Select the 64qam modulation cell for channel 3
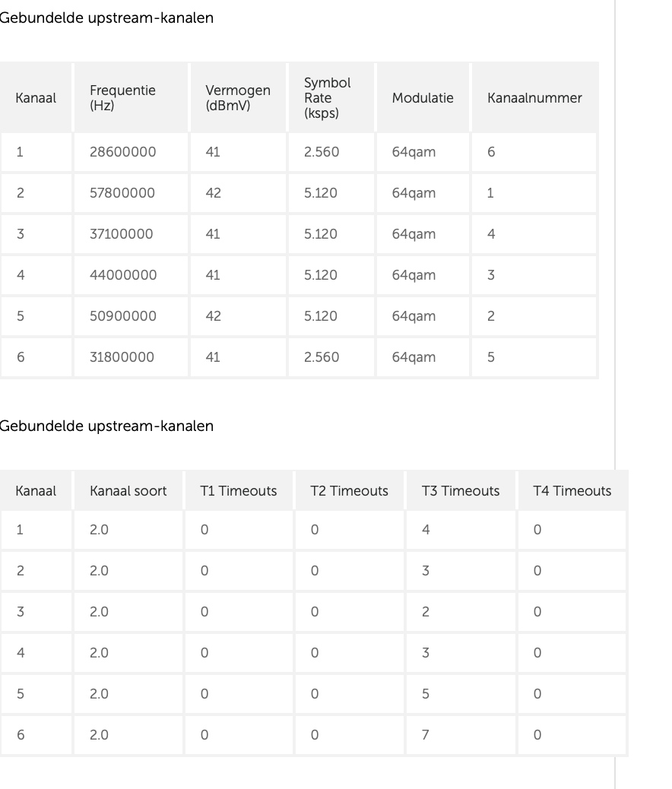Screen dimensions: 672x789 [414, 234]
